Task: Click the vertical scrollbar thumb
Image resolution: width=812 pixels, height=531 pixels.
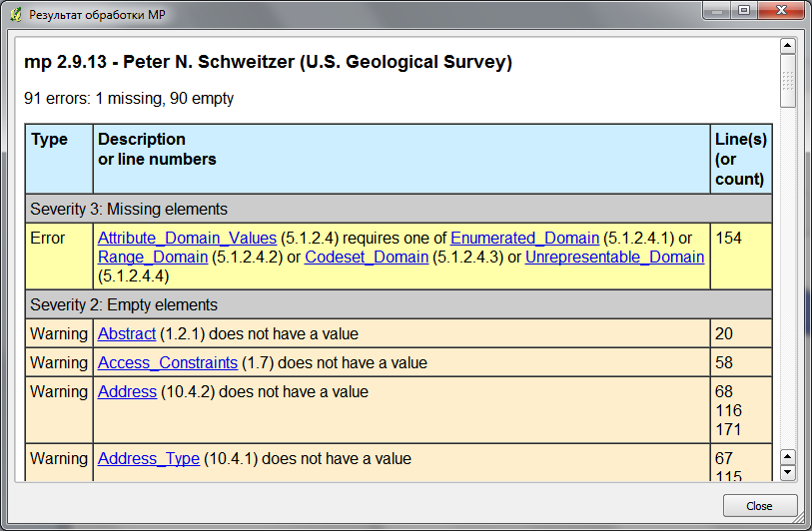Action: (x=788, y=81)
